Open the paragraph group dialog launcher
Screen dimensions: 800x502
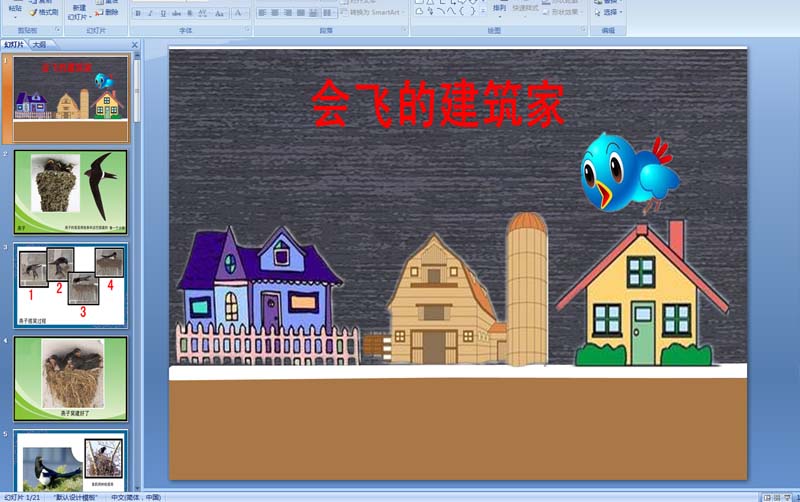[x=404, y=30]
